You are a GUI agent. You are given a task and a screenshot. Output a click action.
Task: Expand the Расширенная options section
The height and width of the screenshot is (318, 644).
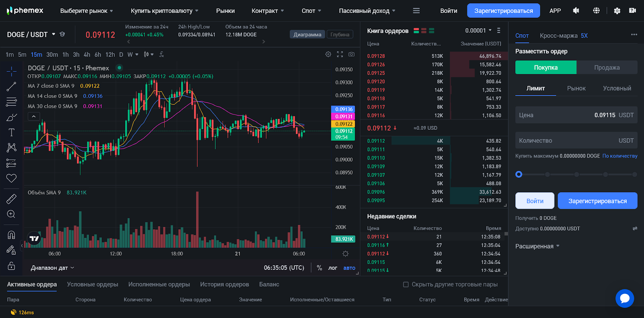537,246
